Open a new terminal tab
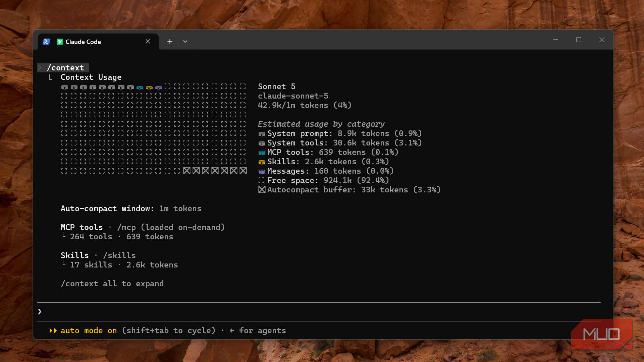Screen dimensions: 644x362 pyautogui.click(x=170, y=42)
